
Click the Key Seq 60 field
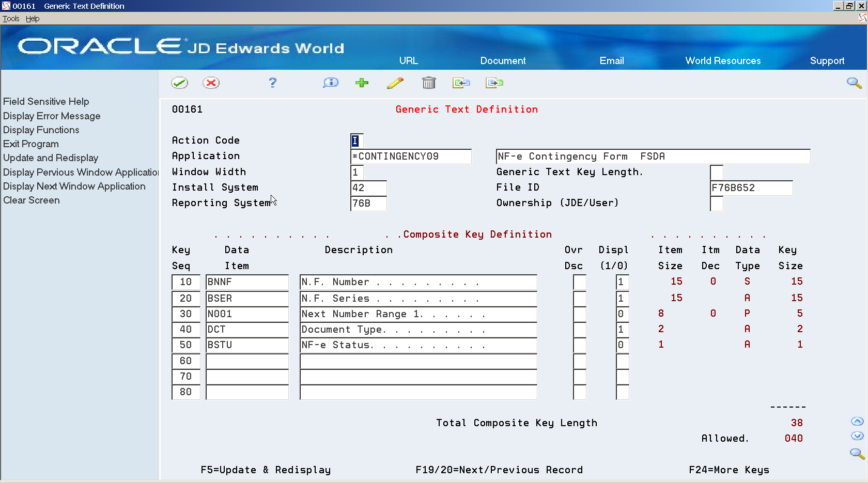coord(186,361)
